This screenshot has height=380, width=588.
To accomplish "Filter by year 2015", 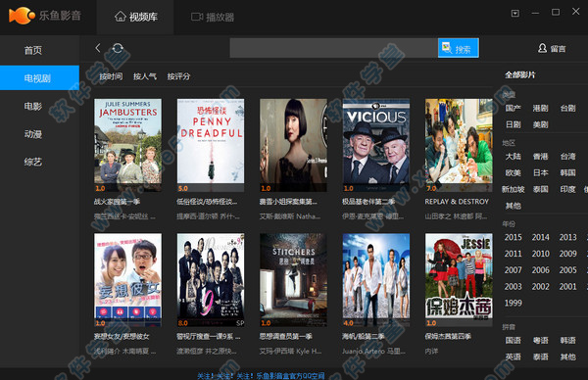I will click(513, 237).
